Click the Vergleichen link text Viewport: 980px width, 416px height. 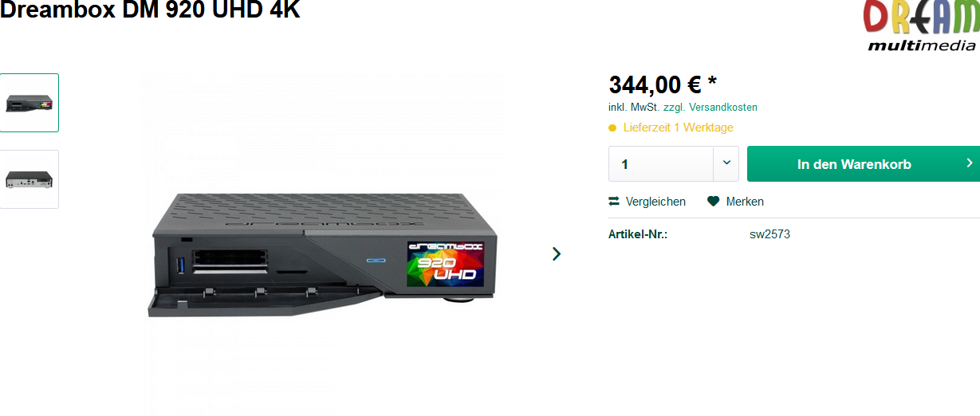coord(655,202)
